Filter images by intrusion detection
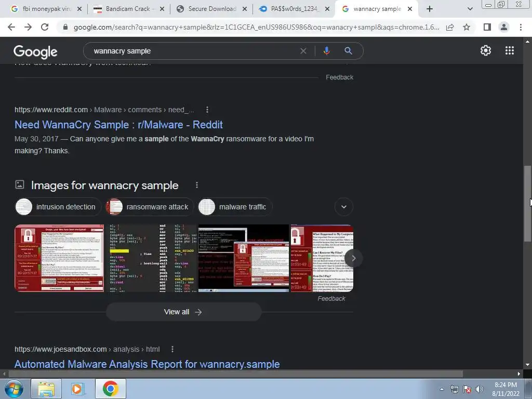Screen dimensions: 532x399 point(58,207)
